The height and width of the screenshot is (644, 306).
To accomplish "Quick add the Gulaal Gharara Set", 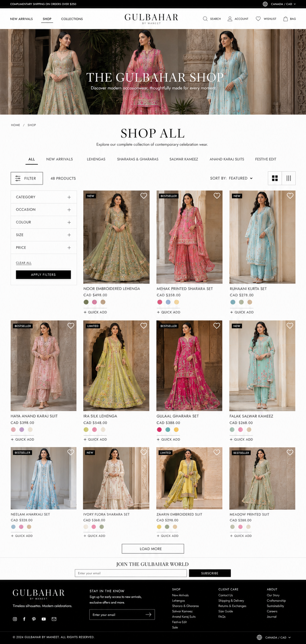I will coord(169,439).
